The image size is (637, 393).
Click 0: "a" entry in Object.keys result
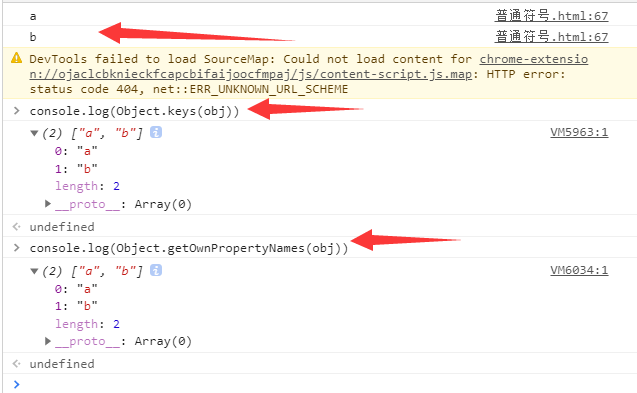pyautogui.click(x=76, y=151)
